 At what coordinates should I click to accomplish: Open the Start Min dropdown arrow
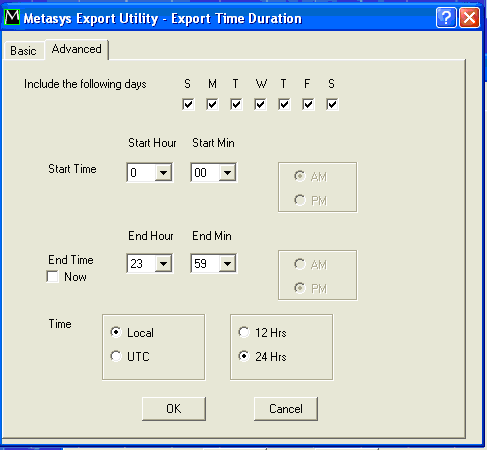click(x=227, y=172)
